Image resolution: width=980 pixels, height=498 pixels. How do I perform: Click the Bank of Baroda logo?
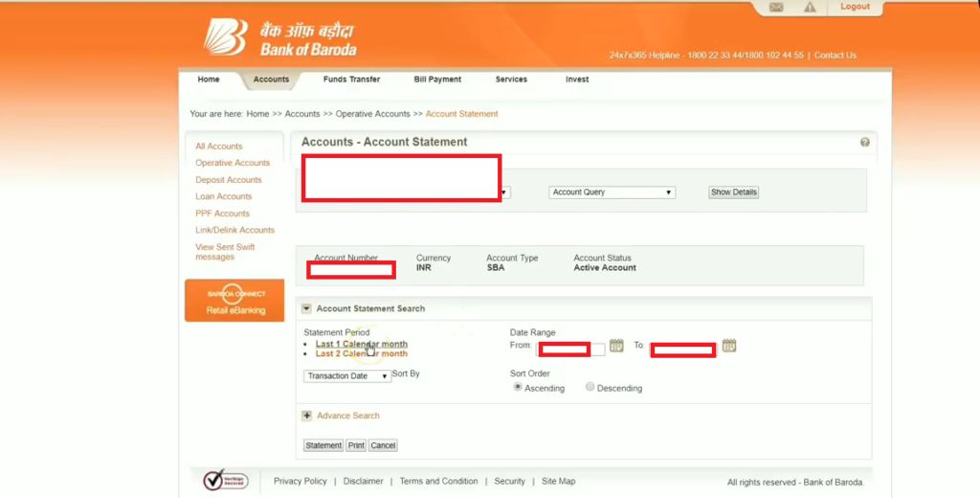(280, 37)
